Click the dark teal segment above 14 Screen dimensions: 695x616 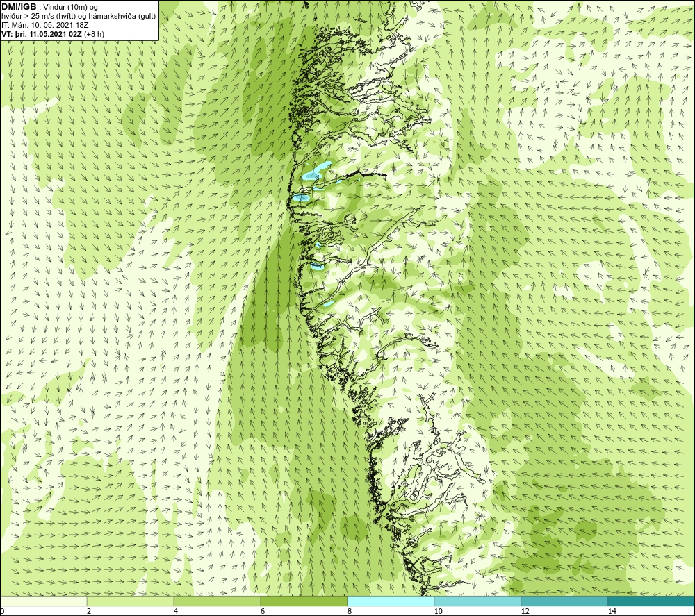click(x=652, y=601)
